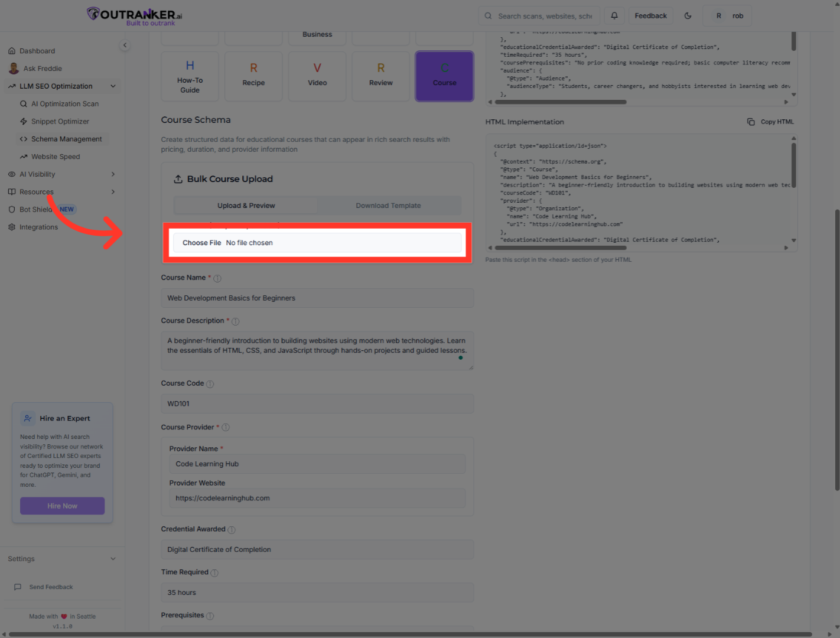Click the Hire Now button
The image size is (840, 638).
[62, 506]
